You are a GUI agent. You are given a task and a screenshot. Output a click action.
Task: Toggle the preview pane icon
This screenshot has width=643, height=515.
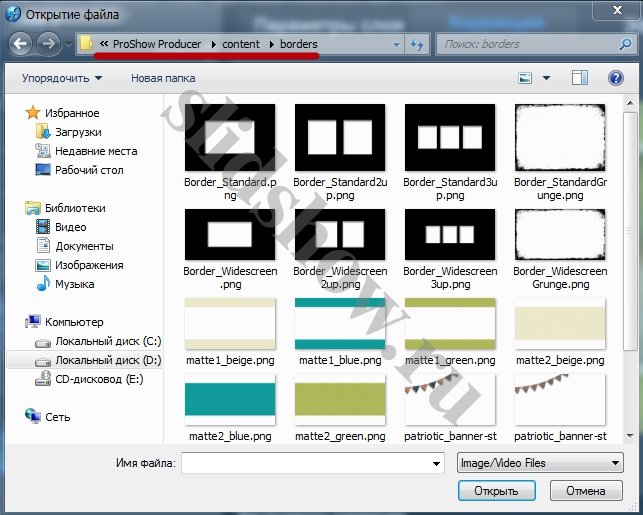pos(580,78)
